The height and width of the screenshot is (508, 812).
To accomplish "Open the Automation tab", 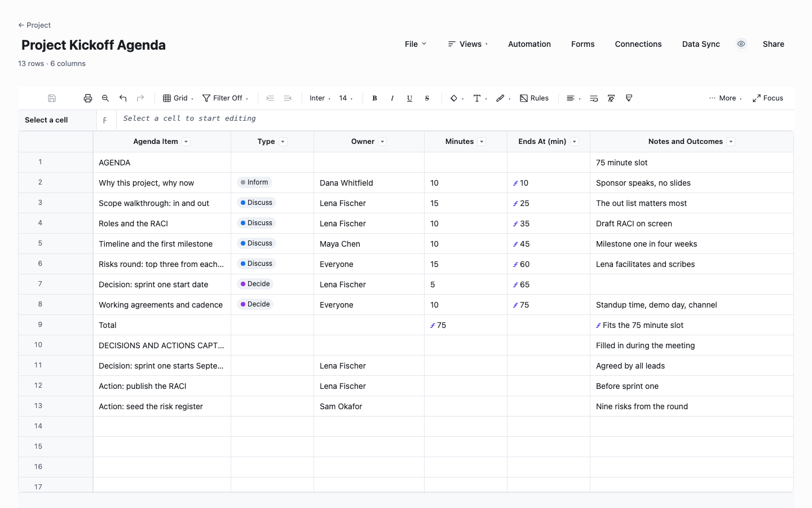I will 529,44.
